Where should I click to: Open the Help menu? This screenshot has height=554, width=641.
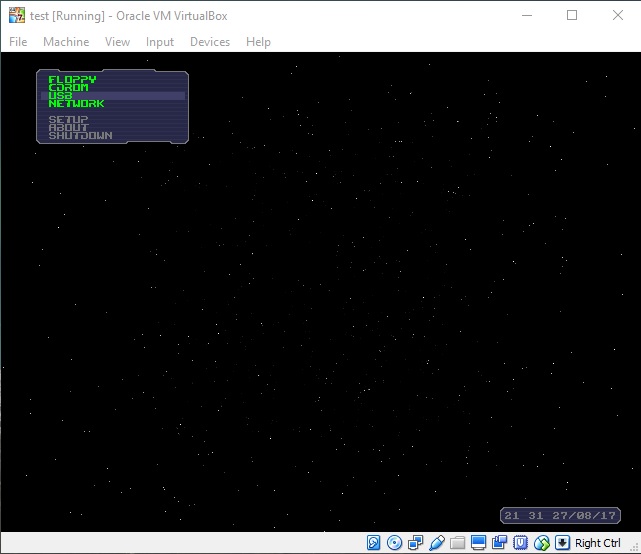pos(258,42)
